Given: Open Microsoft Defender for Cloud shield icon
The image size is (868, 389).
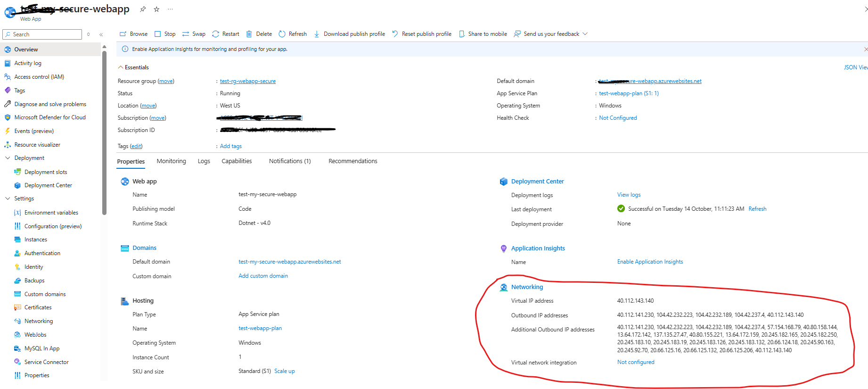Looking at the screenshot, I should click(x=8, y=117).
